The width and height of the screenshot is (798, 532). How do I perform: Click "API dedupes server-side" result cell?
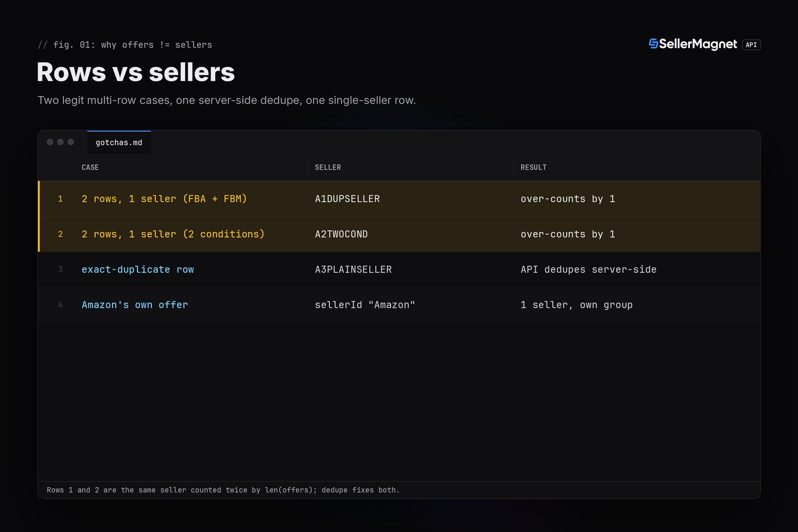point(589,270)
